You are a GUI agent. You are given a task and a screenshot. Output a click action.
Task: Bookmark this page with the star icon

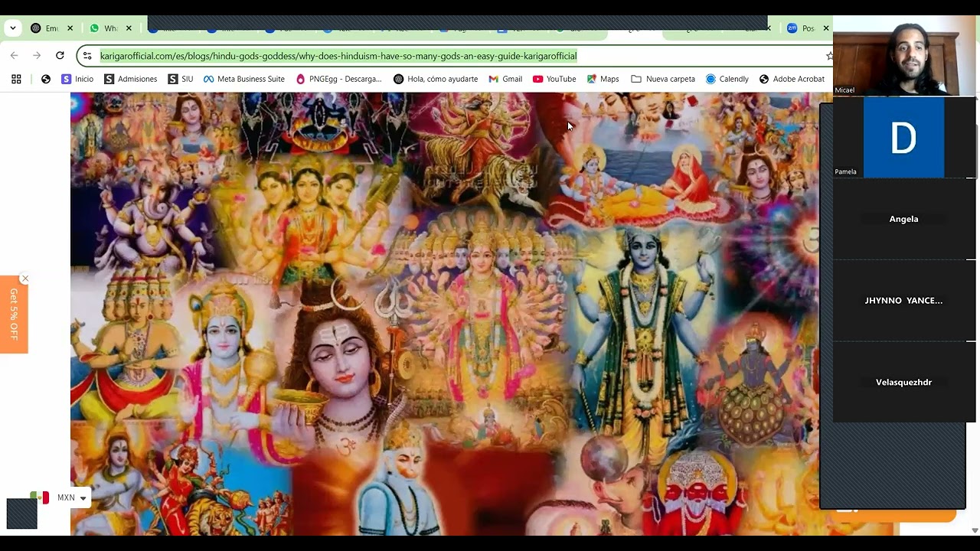pyautogui.click(x=828, y=56)
